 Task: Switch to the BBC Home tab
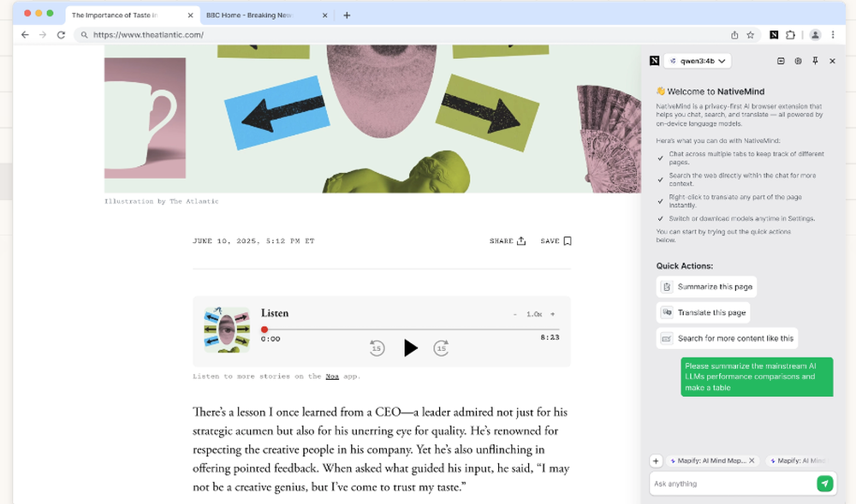coord(248,15)
